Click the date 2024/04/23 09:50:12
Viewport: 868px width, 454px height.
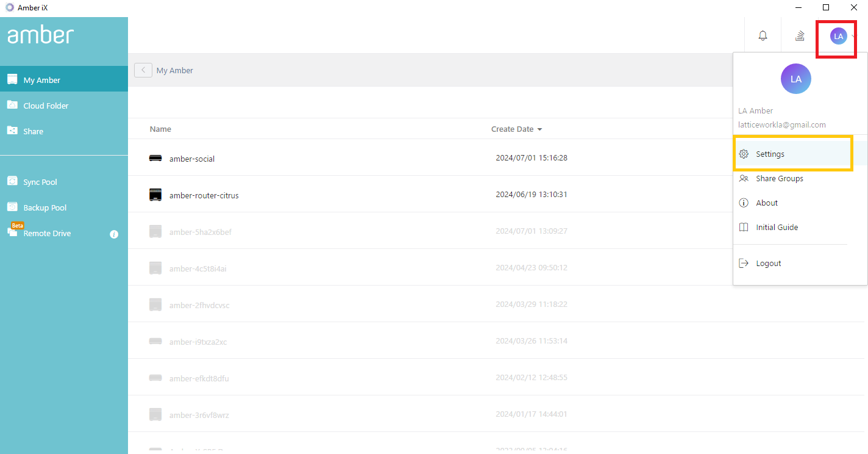point(532,267)
